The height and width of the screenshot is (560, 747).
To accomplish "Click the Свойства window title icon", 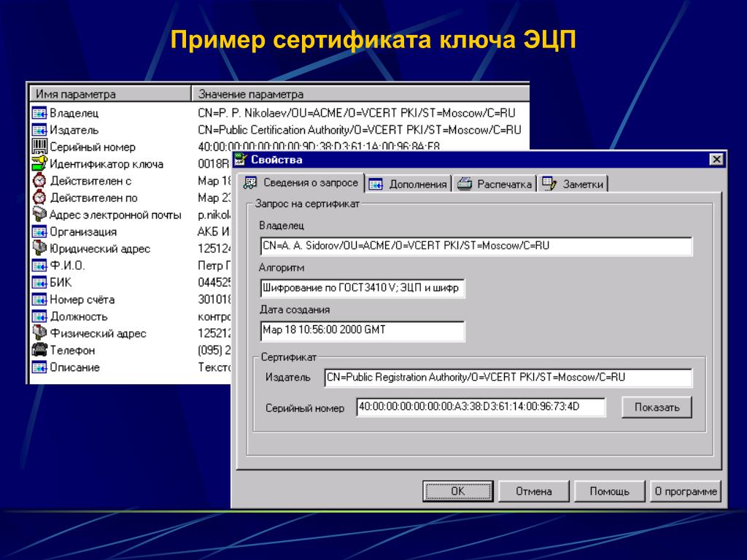I will click(x=240, y=160).
